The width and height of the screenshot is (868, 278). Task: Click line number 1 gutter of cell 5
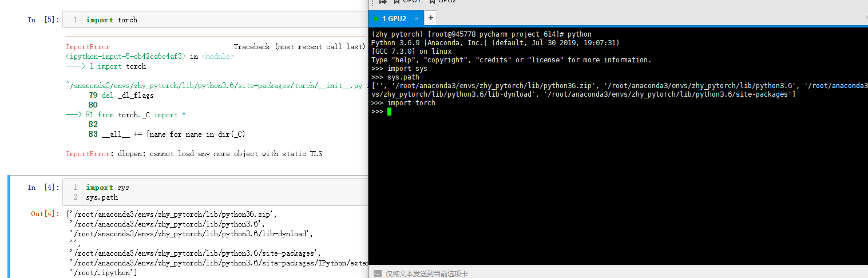tap(75, 19)
